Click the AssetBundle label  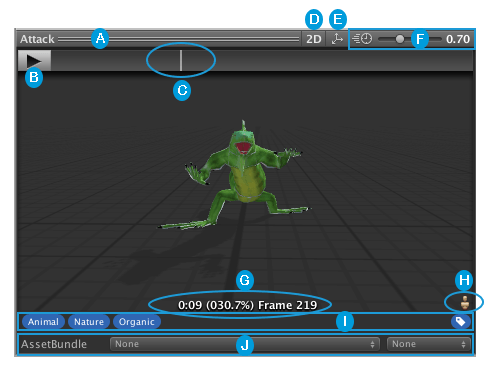point(54,344)
